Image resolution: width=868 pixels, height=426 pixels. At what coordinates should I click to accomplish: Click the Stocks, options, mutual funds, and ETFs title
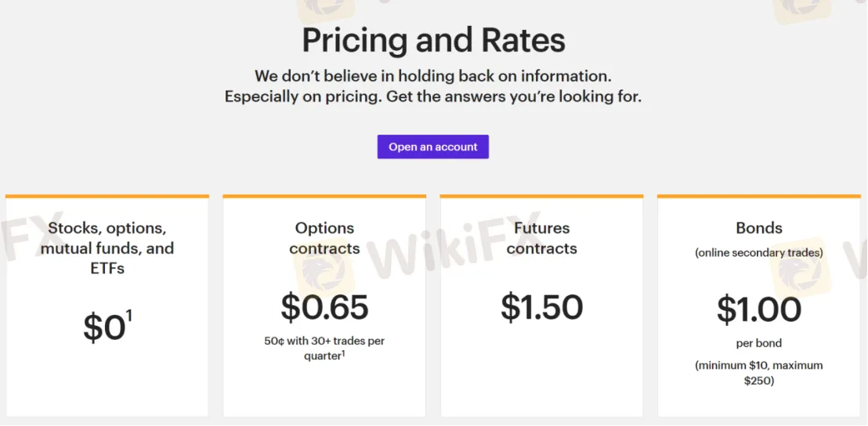pyautogui.click(x=107, y=248)
